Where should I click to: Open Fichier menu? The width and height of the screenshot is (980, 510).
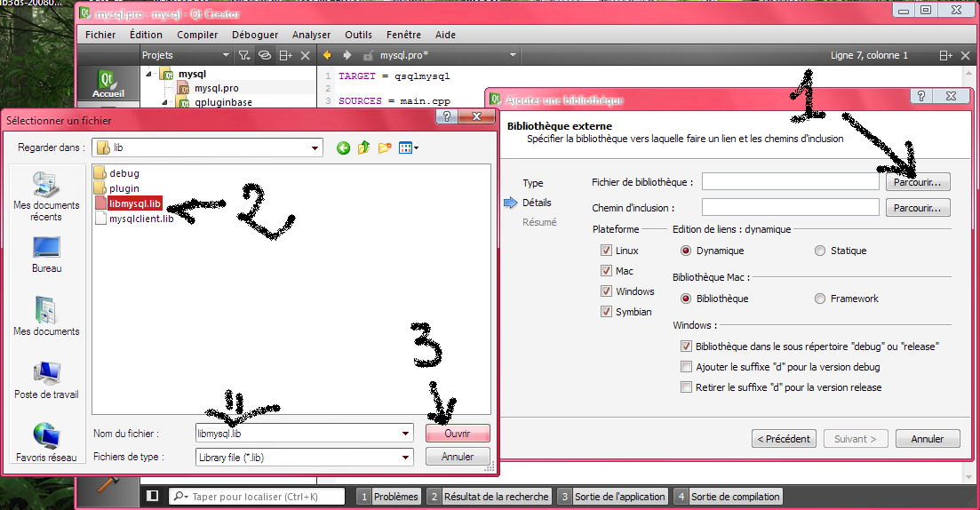point(100,35)
